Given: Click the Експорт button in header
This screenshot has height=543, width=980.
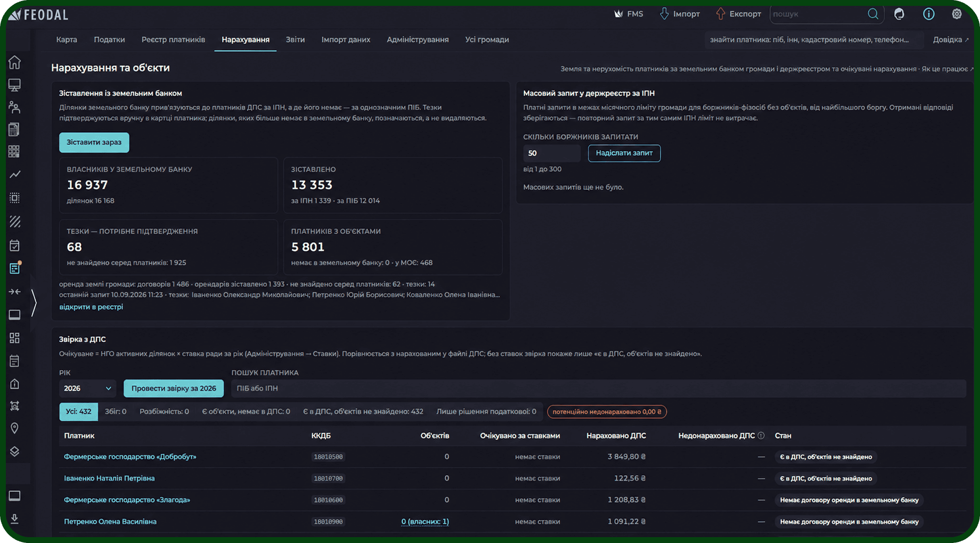Looking at the screenshot, I should click(x=738, y=14).
